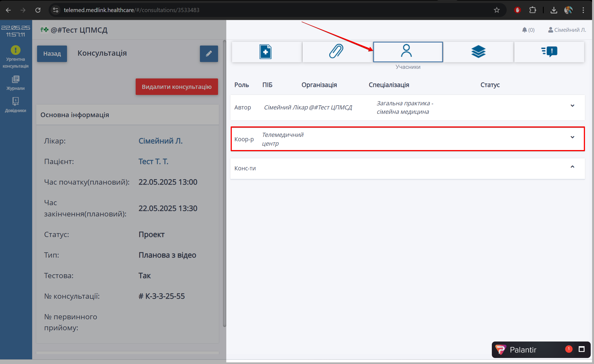Open the paperclip attachments tab

[x=337, y=52]
